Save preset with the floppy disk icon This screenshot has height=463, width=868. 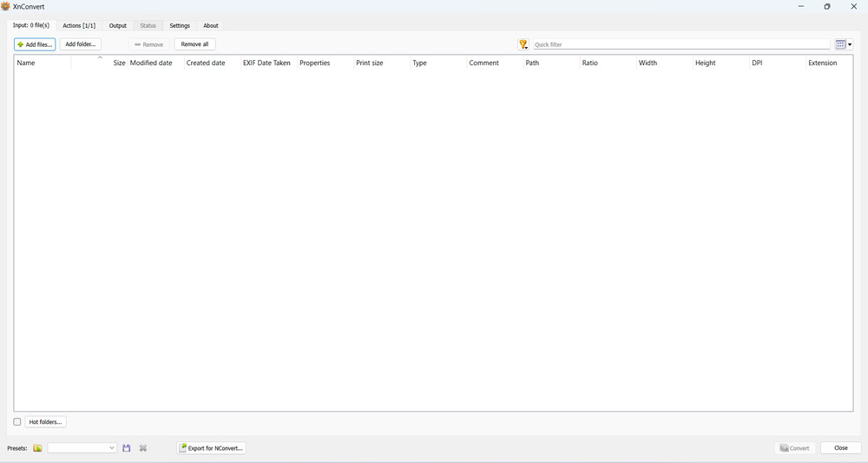(x=126, y=448)
